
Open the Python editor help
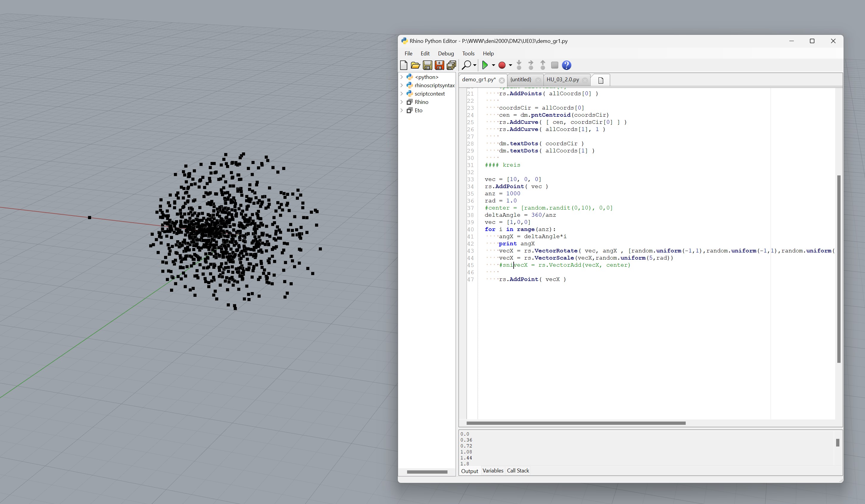566,65
